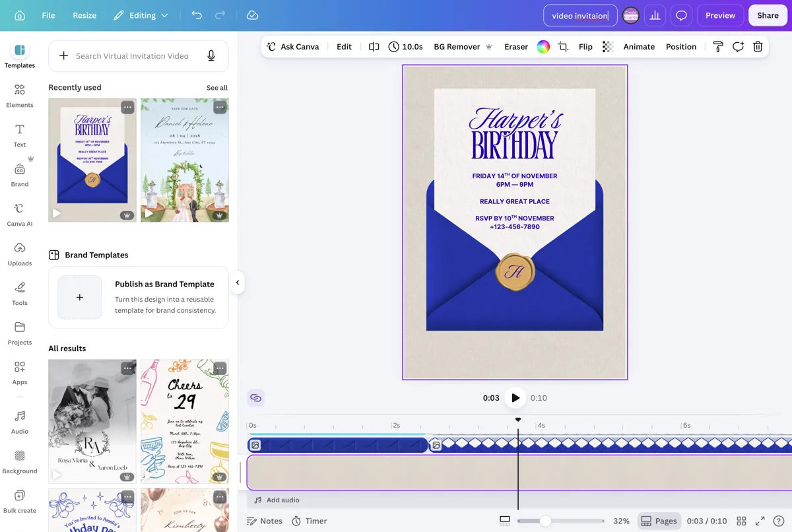Change the 10.0s duration
This screenshot has width=792, height=532.
(x=405, y=47)
